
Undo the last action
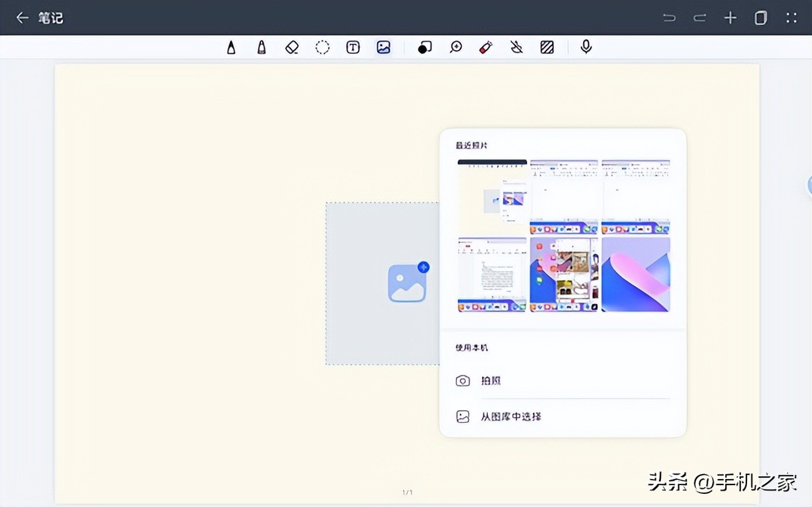(x=669, y=17)
